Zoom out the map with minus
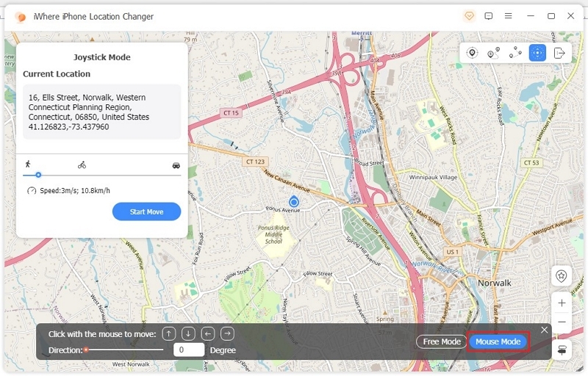 click(562, 322)
